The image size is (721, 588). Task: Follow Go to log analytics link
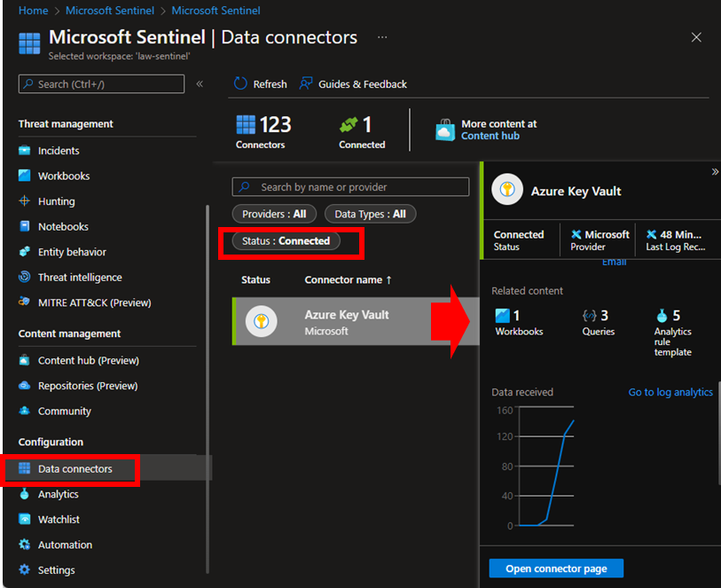(670, 392)
